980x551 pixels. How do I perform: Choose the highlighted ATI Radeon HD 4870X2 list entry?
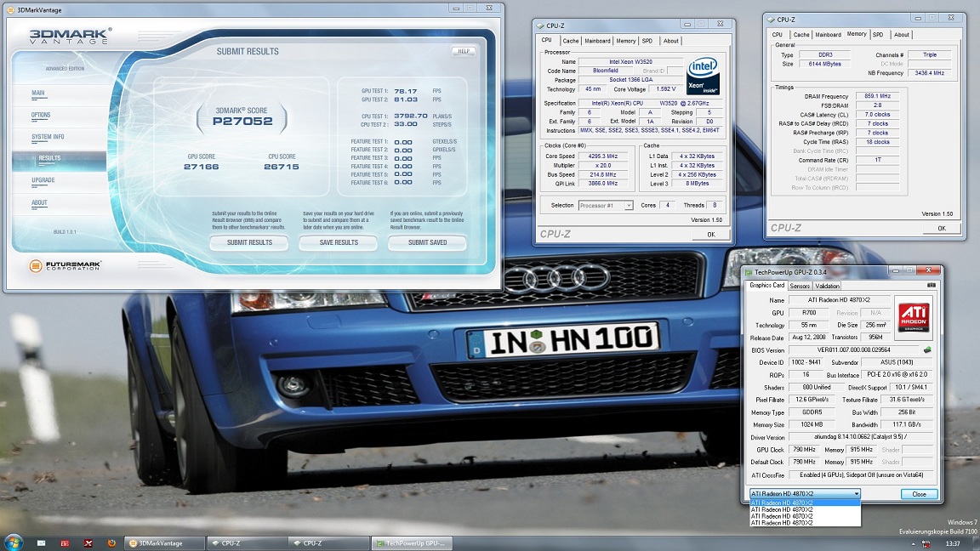pyautogui.click(x=806, y=503)
